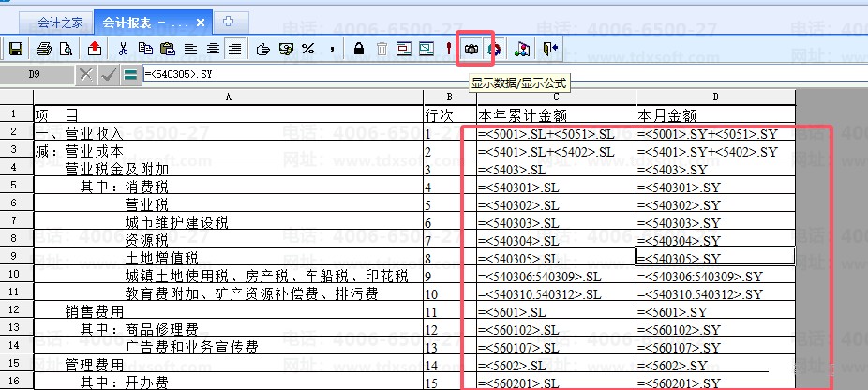Viewport: 868px width, 390px height.
Task: Click the lock icon in toolbar
Action: pos(359,47)
